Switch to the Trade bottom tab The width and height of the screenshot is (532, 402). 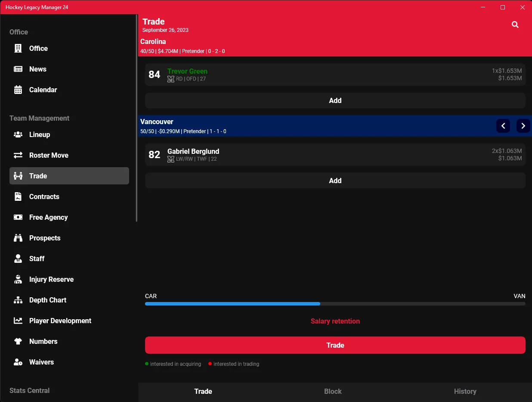pos(203,391)
